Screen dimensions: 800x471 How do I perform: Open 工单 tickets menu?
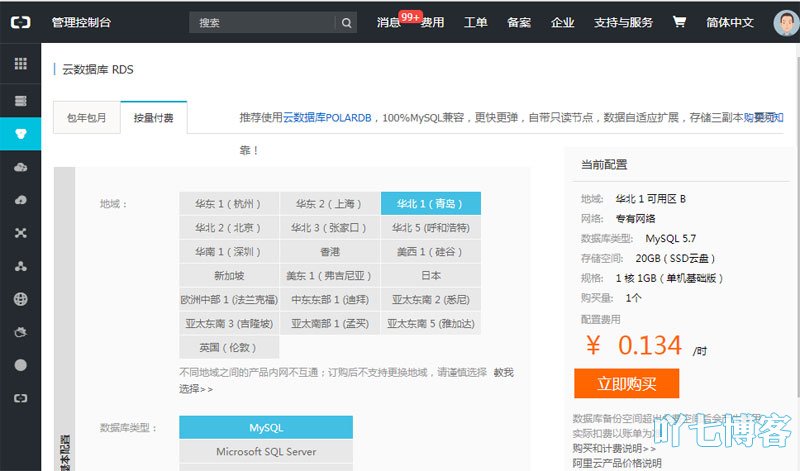click(x=476, y=22)
